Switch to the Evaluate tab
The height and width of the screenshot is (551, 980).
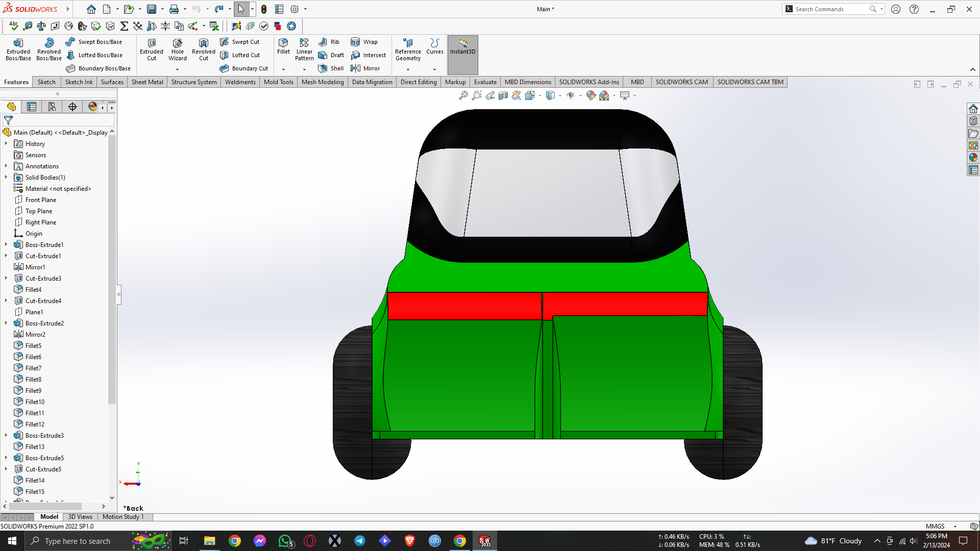485,82
